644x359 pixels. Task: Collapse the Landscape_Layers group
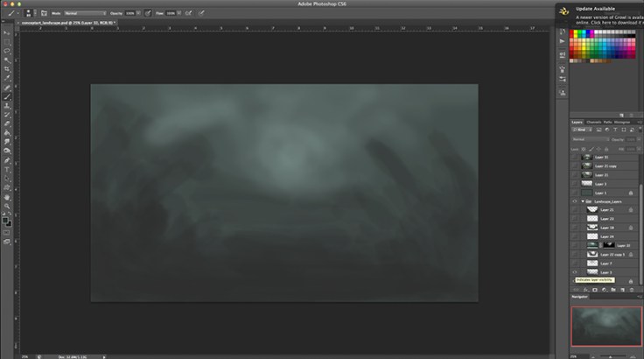(583, 201)
